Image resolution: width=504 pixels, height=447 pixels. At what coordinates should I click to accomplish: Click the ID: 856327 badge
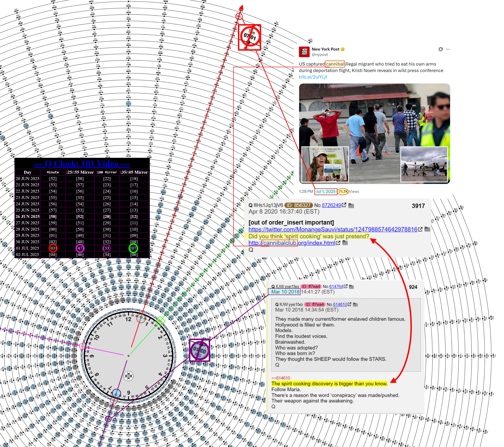click(x=299, y=205)
